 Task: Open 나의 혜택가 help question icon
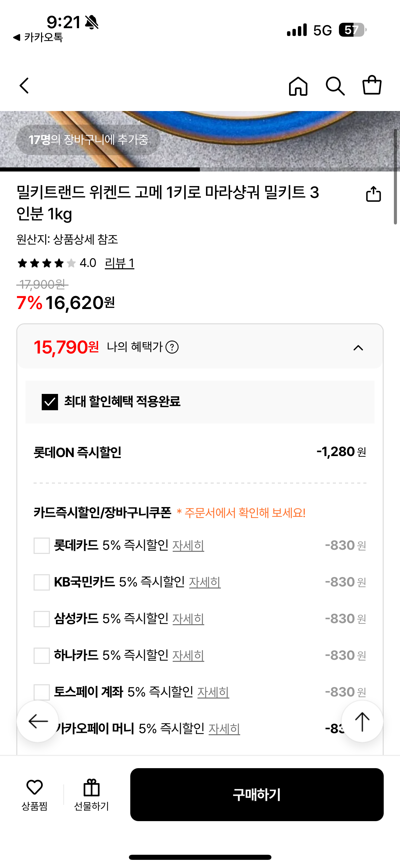172,347
